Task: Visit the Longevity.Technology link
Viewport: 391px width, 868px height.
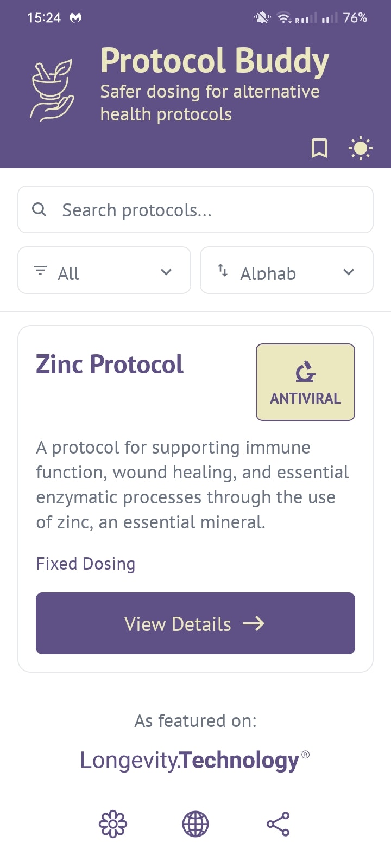Action: click(195, 759)
